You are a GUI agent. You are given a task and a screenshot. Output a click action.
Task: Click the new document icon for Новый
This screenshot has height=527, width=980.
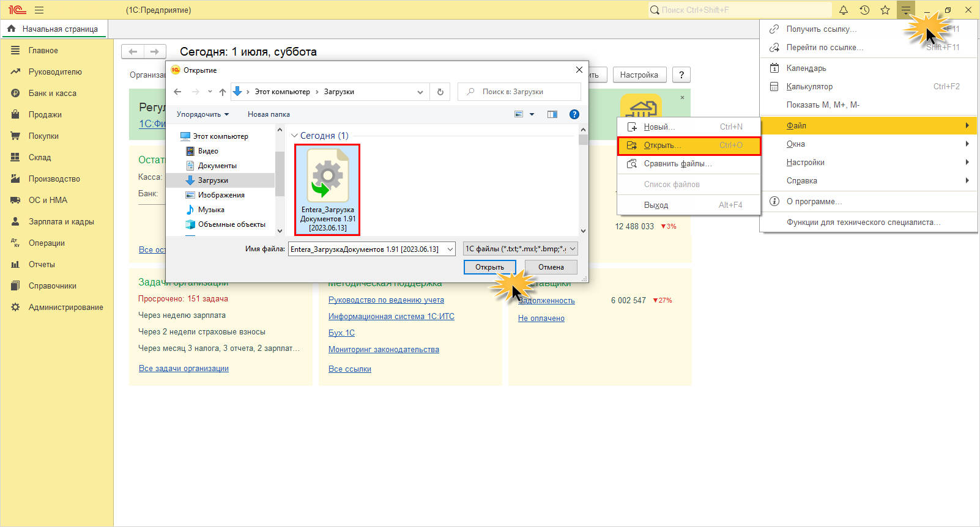632,127
